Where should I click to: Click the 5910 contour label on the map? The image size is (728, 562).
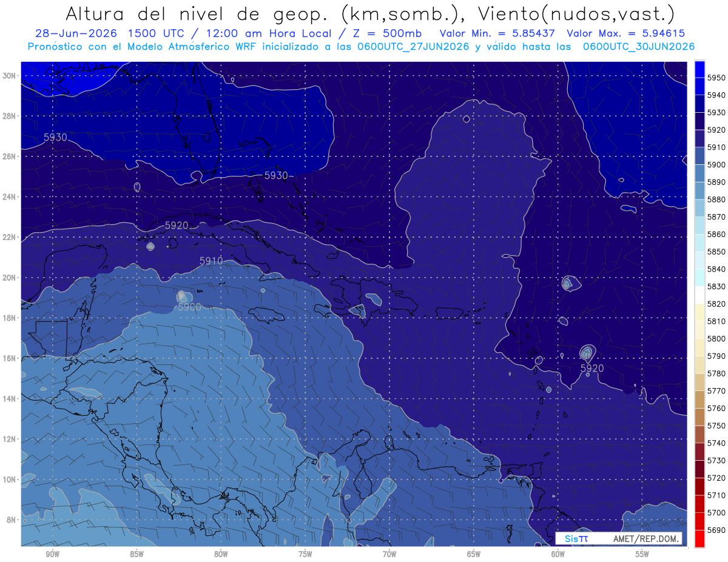click(x=211, y=261)
